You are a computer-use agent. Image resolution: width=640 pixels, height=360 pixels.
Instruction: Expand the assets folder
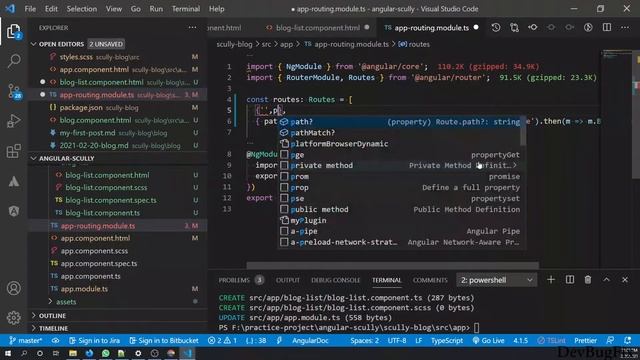pos(66,302)
